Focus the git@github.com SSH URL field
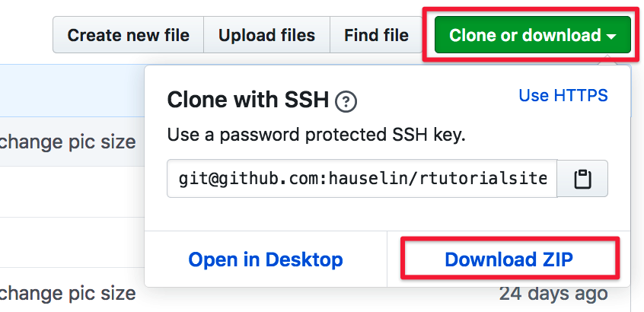644x312 pixels. [x=362, y=179]
